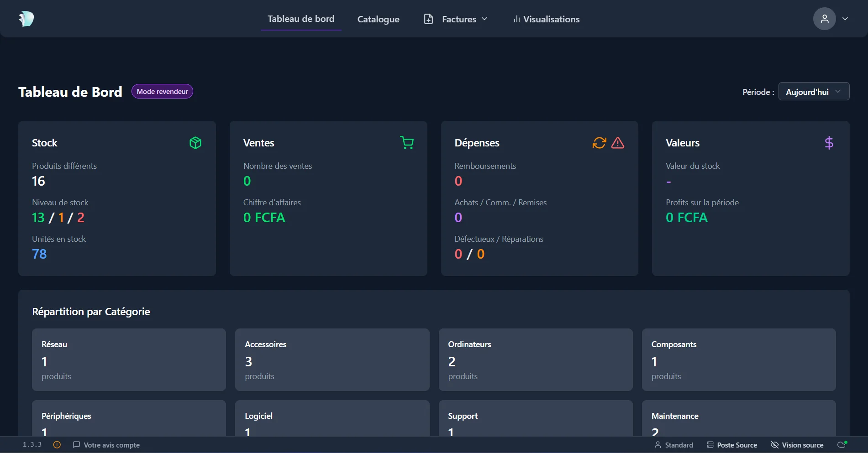The width and height of the screenshot is (868, 453).
Task: Expand the user account chevron
Action: click(x=845, y=19)
